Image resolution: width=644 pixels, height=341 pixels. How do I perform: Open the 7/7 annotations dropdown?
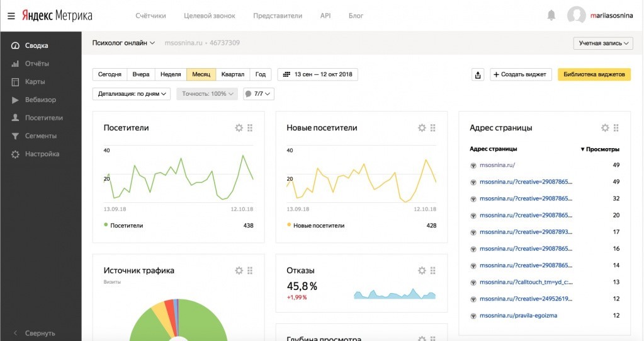click(x=258, y=94)
